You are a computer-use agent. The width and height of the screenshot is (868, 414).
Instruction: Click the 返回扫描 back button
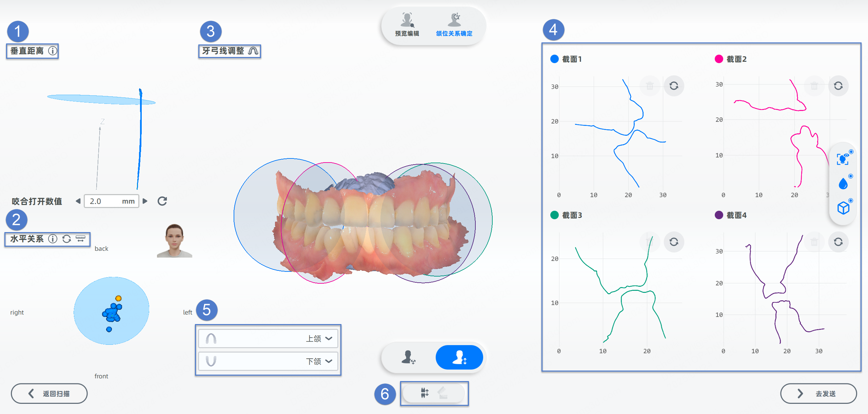[49, 394]
